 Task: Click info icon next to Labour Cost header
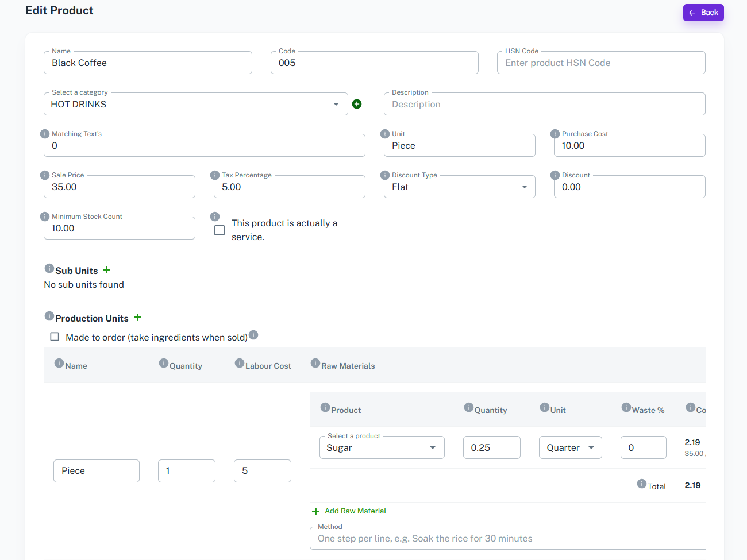tap(240, 363)
